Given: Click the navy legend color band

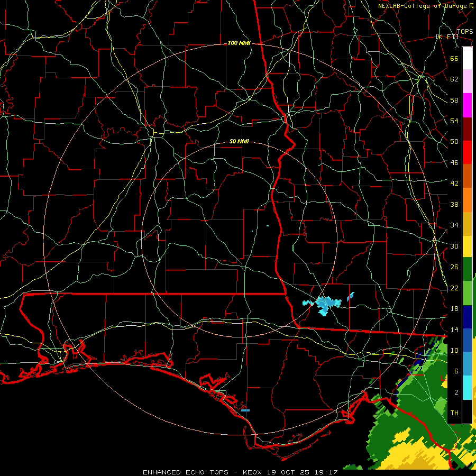Looking at the screenshot, I should click(467, 317).
